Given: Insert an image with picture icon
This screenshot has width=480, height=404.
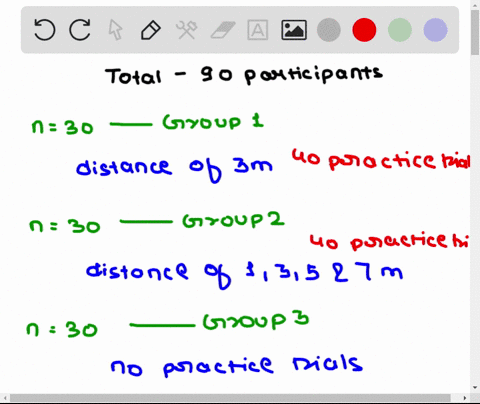Looking at the screenshot, I should pos(294,30).
